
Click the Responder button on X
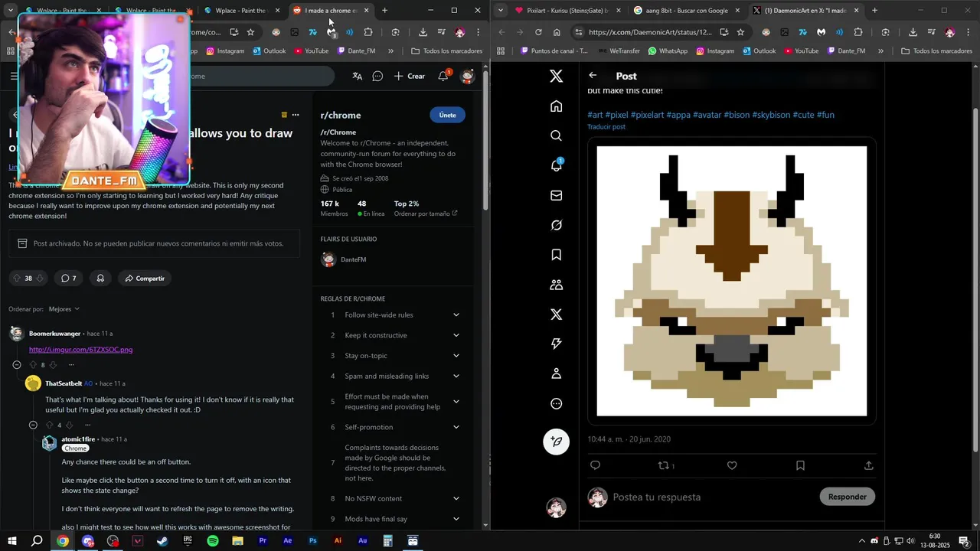pyautogui.click(x=848, y=497)
